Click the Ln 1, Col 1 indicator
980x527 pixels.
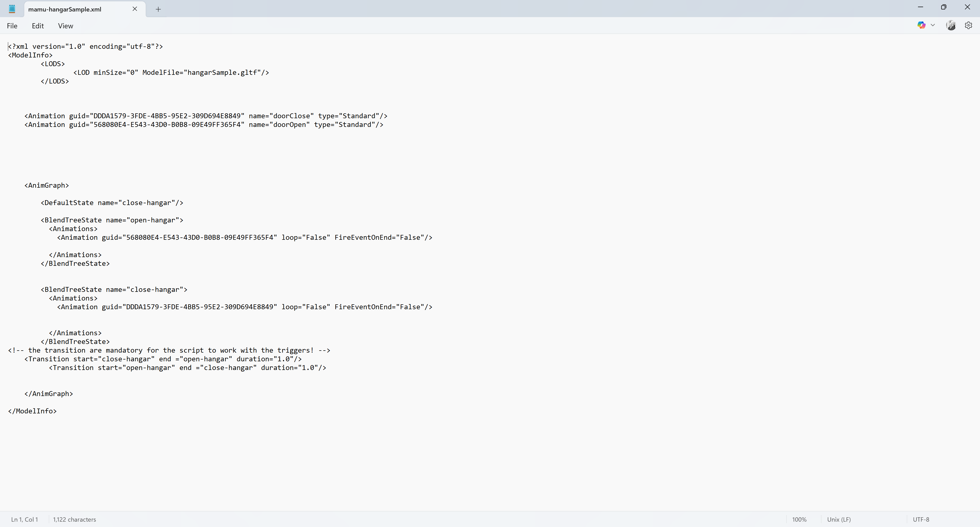click(24, 519)
